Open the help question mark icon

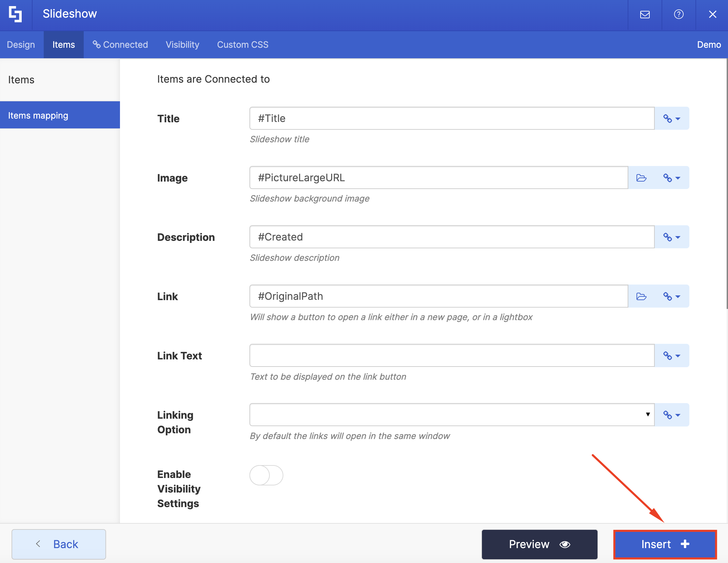679,15
